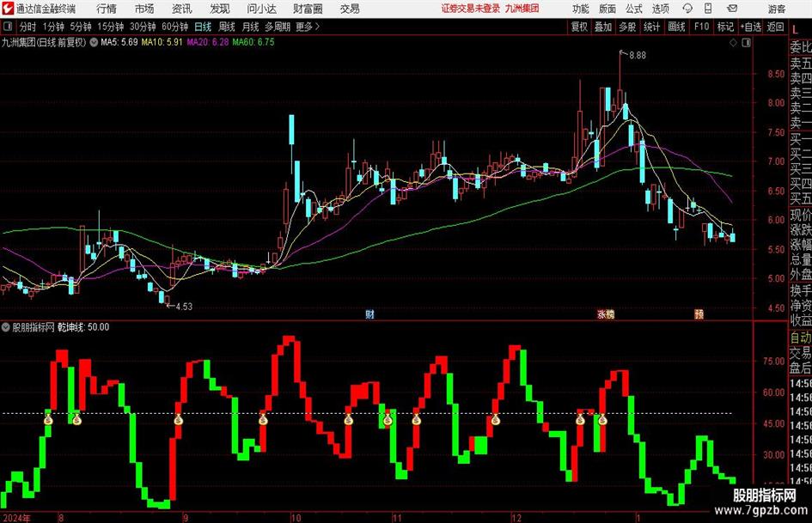Click the diamond icon in chart header
This screenshot has height=523, width=812.
click(x=733, y=43)
